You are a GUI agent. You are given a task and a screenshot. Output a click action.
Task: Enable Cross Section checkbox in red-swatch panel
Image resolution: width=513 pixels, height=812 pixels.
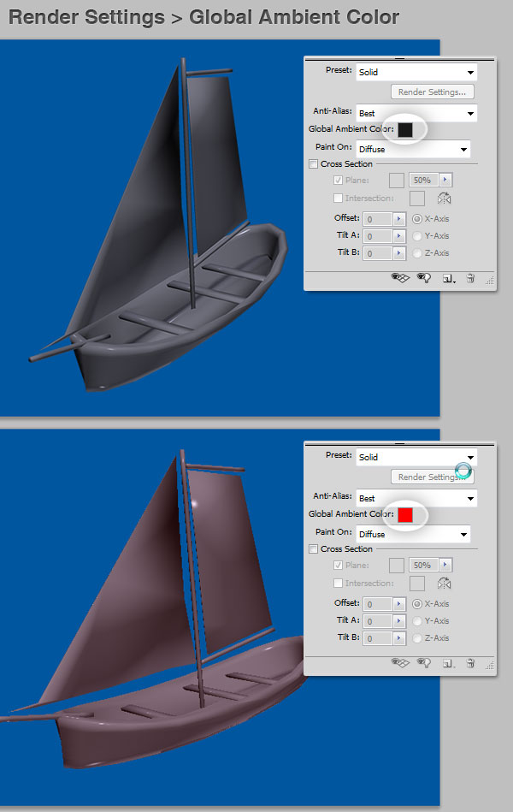point(313,549)
